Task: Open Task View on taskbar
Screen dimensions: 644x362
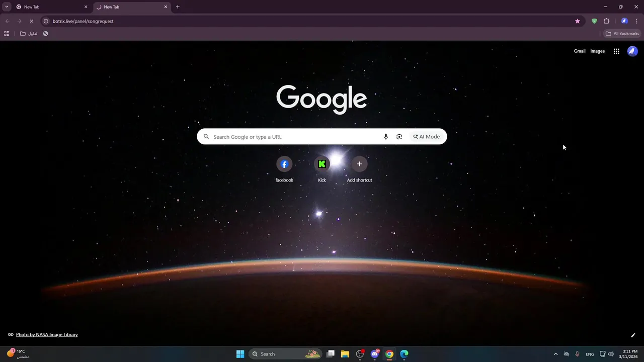Action: pos(331,354)
